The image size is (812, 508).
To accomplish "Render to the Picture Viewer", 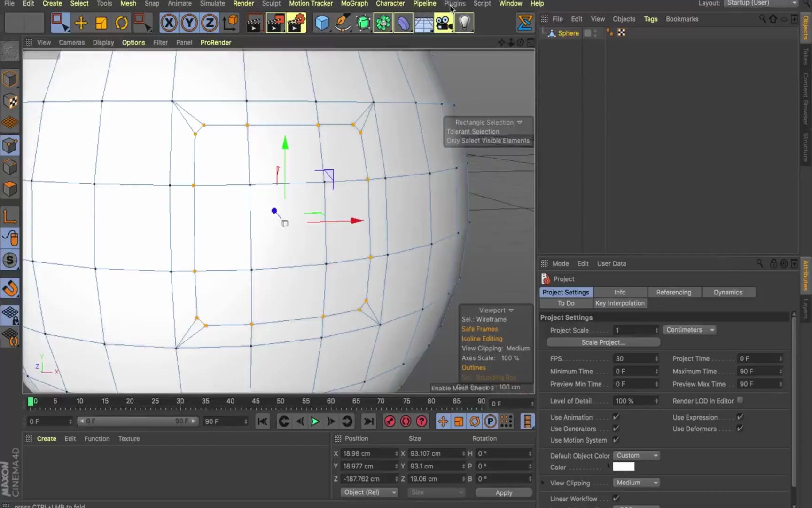I will [275, 22].
